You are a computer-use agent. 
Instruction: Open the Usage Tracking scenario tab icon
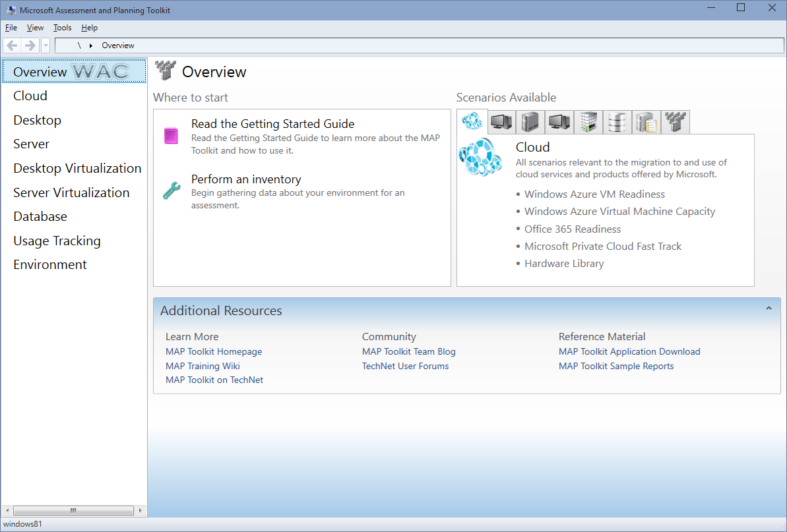point(646,122)
